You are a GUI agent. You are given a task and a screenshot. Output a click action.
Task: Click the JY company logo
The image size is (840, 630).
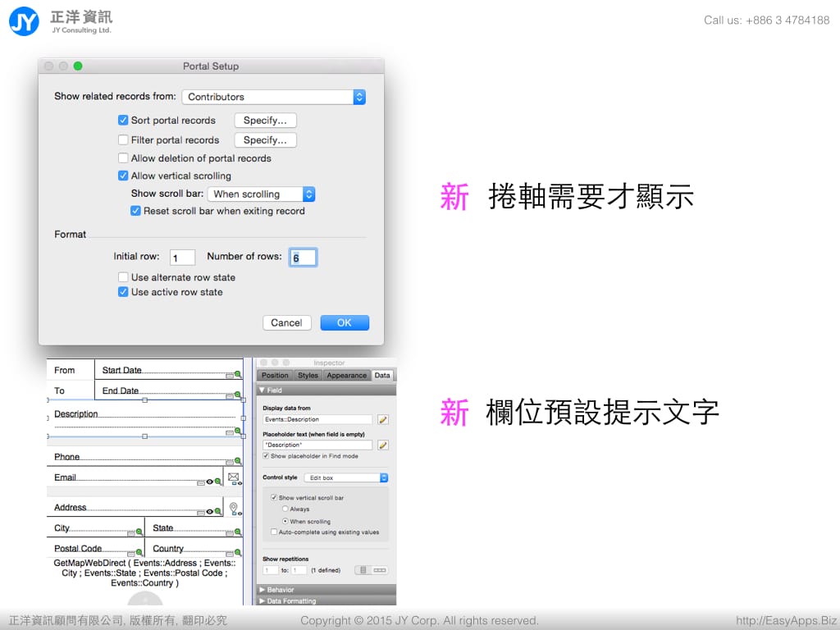[x=24, y=21]
